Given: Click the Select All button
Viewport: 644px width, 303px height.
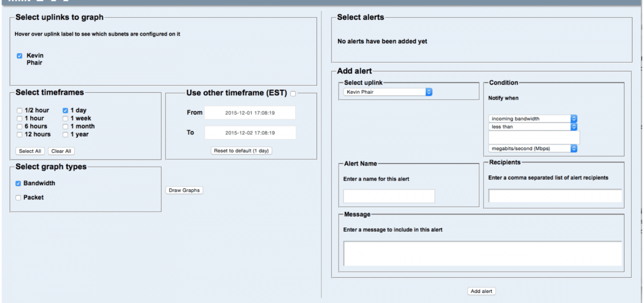Looking at the screenshot, I should coord(30,151).
